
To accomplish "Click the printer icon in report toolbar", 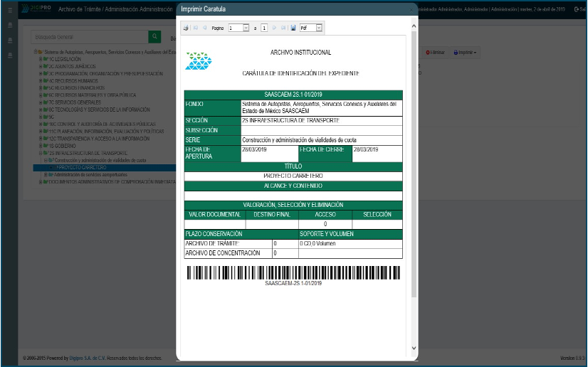I will (x=187, y=28).
